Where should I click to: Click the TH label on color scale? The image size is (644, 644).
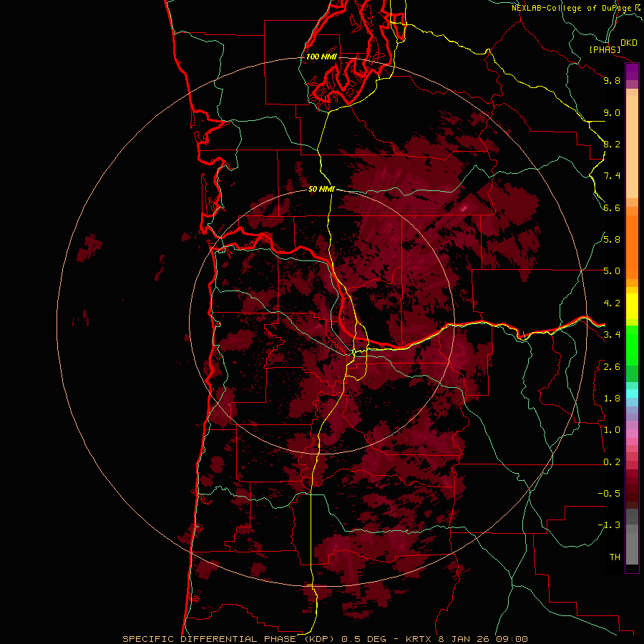(x=615, y=557)
